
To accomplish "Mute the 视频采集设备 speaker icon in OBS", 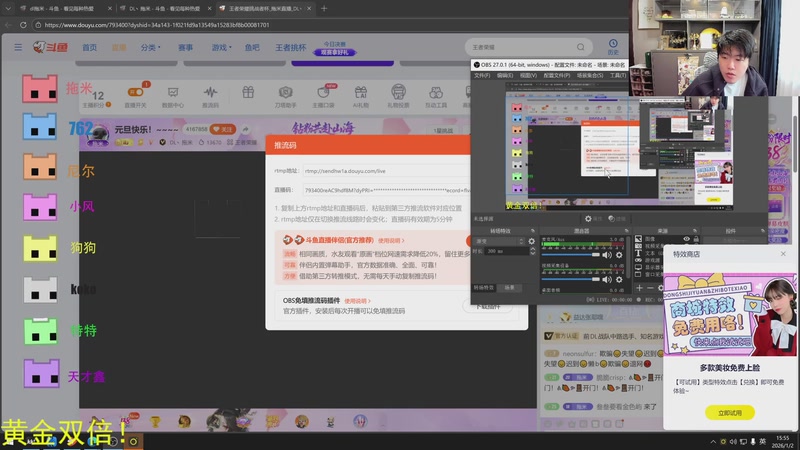I will click(x=607, y=279).
